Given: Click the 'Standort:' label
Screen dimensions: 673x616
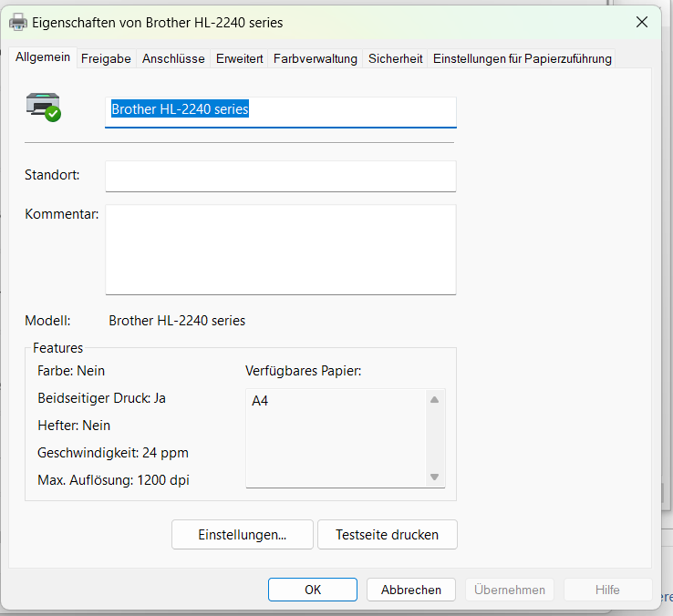Looking at the screenshot, I should (x=52, y=175).
